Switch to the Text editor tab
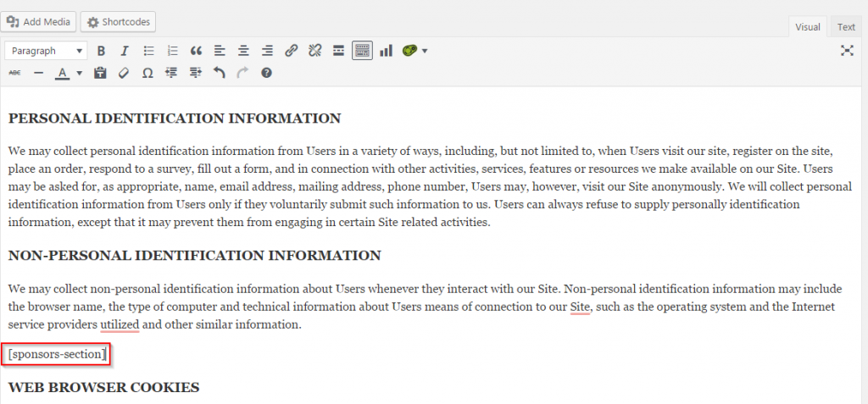Screen dimensions: 868x404 click(x=846, y=26)
